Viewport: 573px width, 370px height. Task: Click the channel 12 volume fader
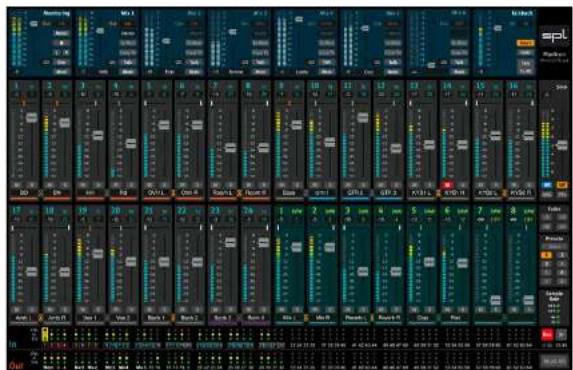396,148
